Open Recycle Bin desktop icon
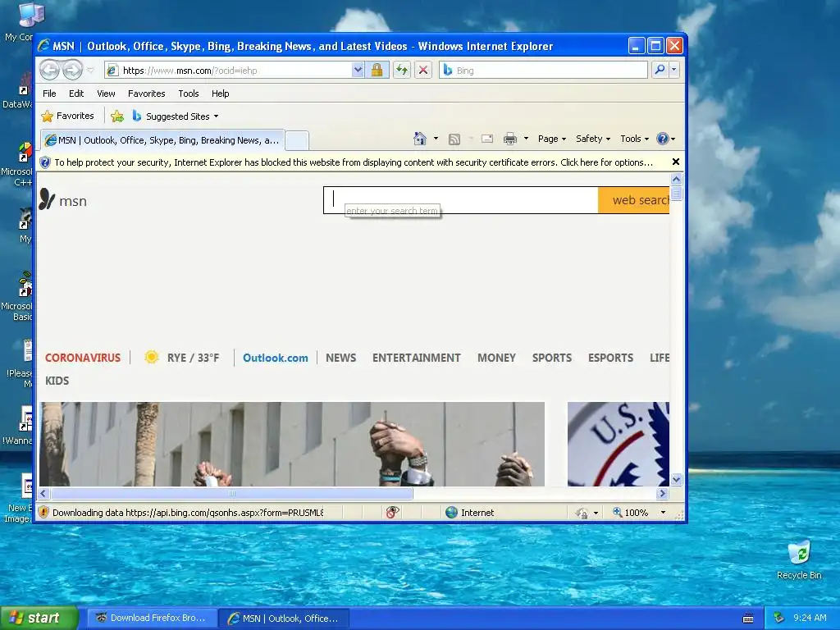This screenshot has width=840, height=630. (x=799, y=559)
